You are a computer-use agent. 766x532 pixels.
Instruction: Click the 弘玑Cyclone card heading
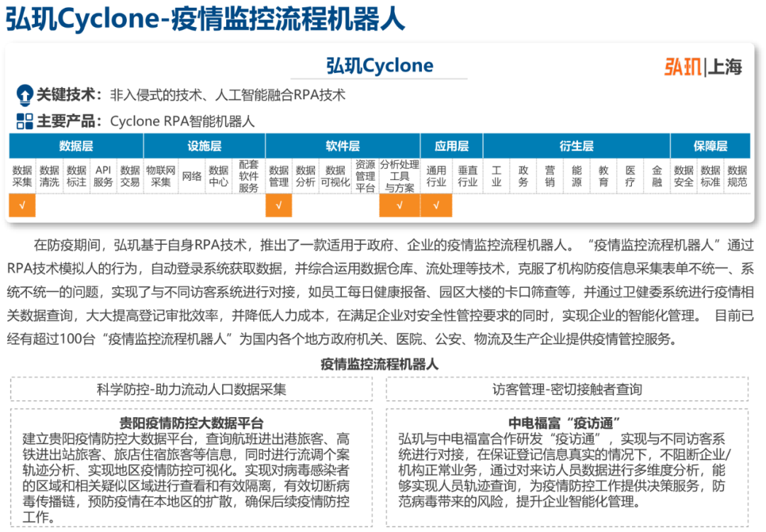(379, 65)
